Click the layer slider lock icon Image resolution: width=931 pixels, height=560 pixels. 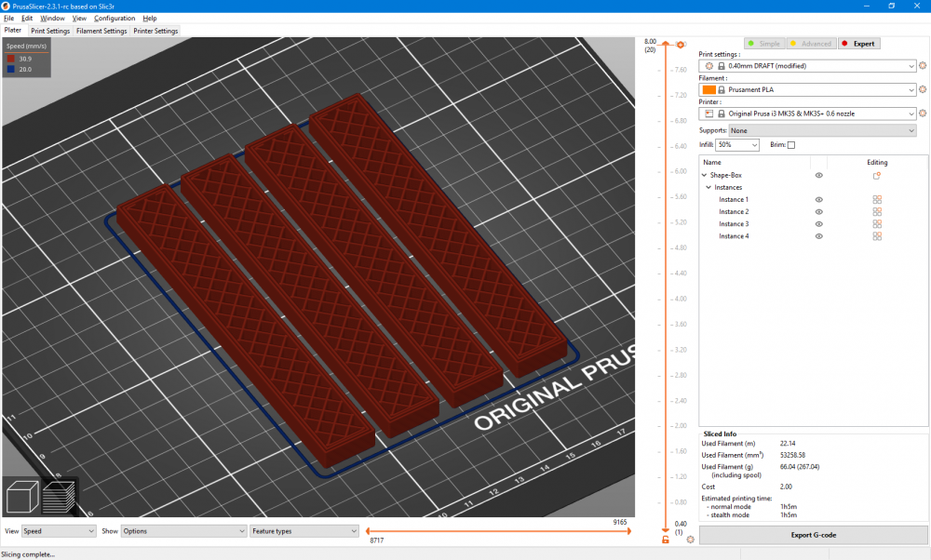coord(664,540)
